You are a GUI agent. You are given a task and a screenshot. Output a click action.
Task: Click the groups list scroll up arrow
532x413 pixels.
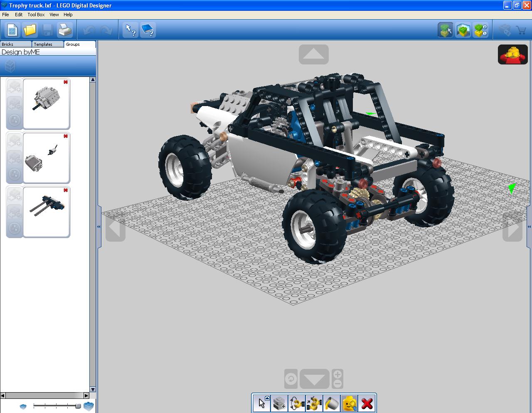click(x=93, y=79)
